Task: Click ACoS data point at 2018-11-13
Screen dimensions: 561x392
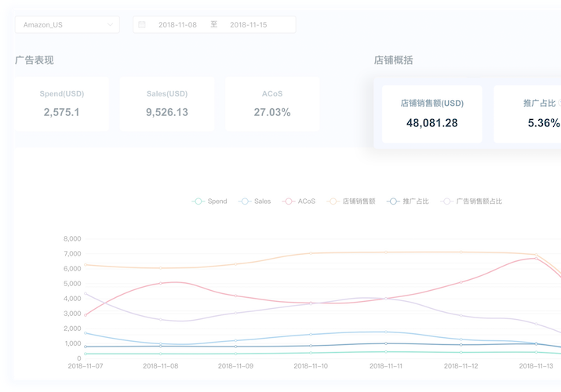Action: 536,259
